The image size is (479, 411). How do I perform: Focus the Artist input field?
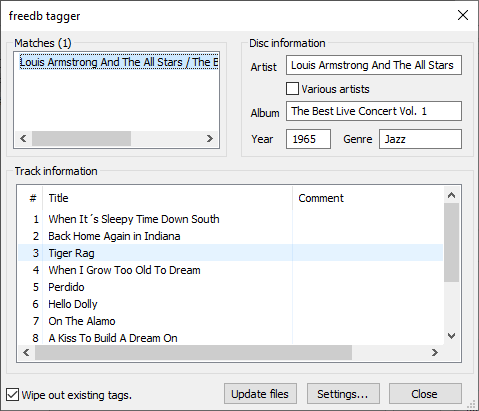(374, 65)
